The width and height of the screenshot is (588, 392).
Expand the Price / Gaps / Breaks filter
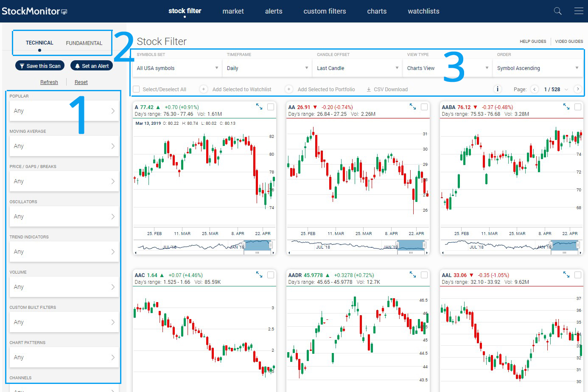tap(64, 181)
